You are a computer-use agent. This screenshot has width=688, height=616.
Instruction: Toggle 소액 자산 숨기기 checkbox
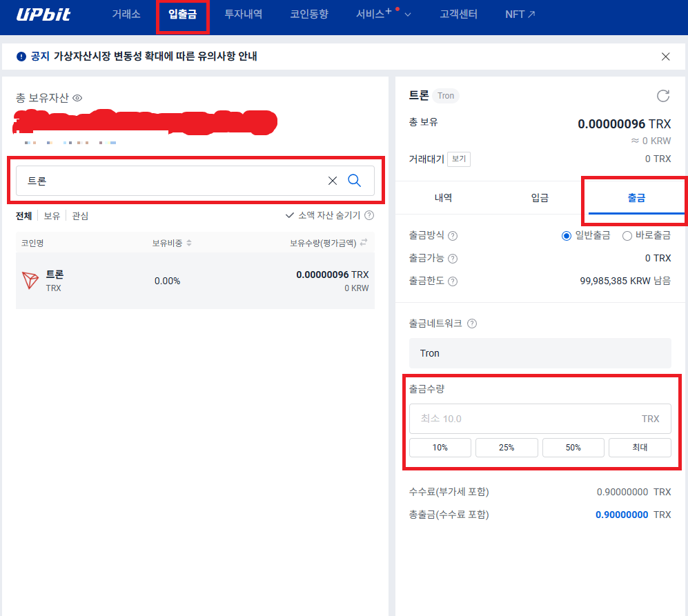click(x=322, y=215)
